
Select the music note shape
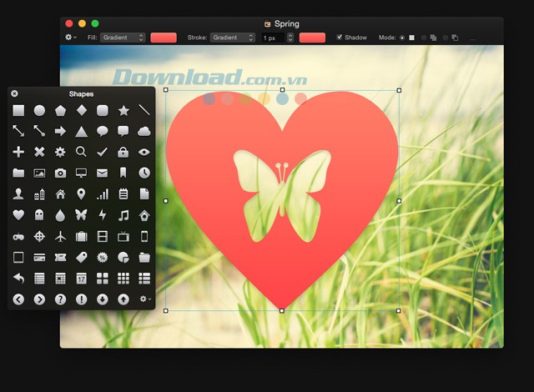pyautogui.click(x=123, y=215)
